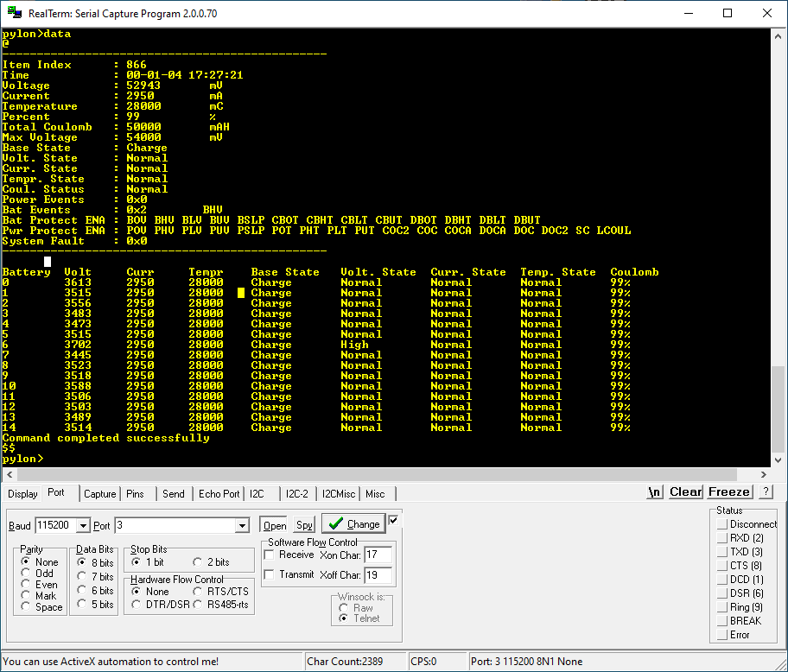Image resolution: width=788 pixels, height=672 pixels.
Task: Click the TXD (3) status indicator
Action: (723, 552)
